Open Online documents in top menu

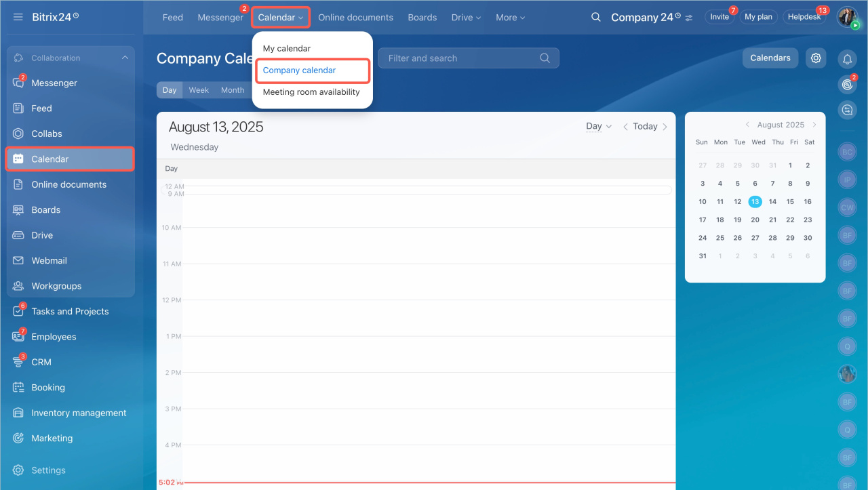click(x=355, y=18)
